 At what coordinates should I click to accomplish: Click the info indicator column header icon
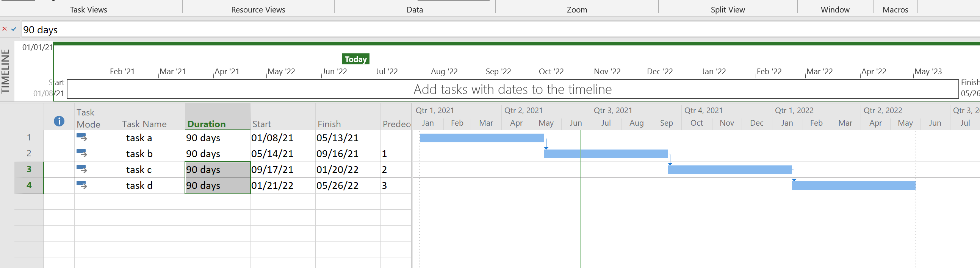(59, 121)
